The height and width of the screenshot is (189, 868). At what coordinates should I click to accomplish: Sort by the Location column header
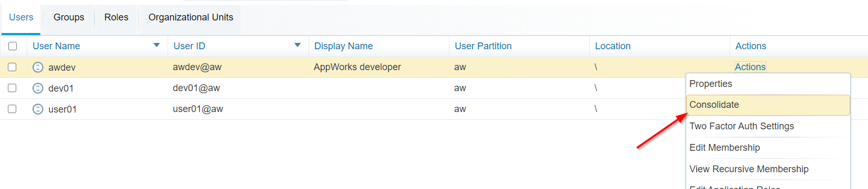click(x=613, y=46)
